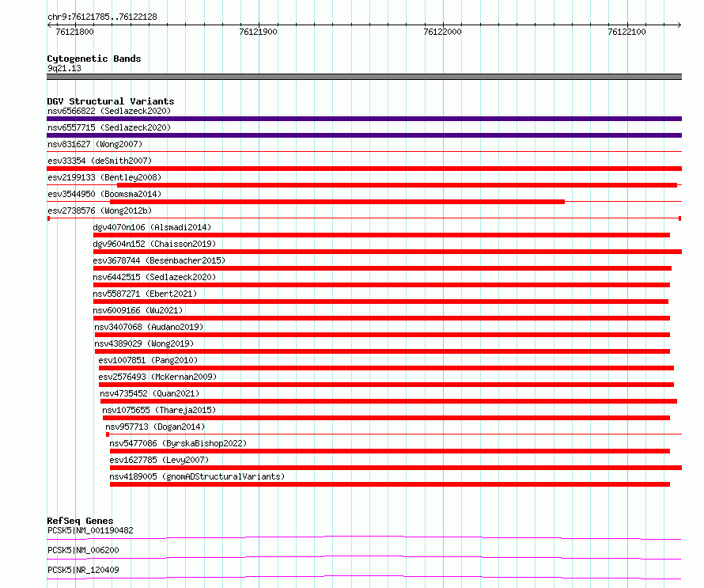Image resolution: width=704 pixels, height=588 pixels.
Task: Select the nsv6557715 purple variant bar
Action: click(x=364, y=135)
